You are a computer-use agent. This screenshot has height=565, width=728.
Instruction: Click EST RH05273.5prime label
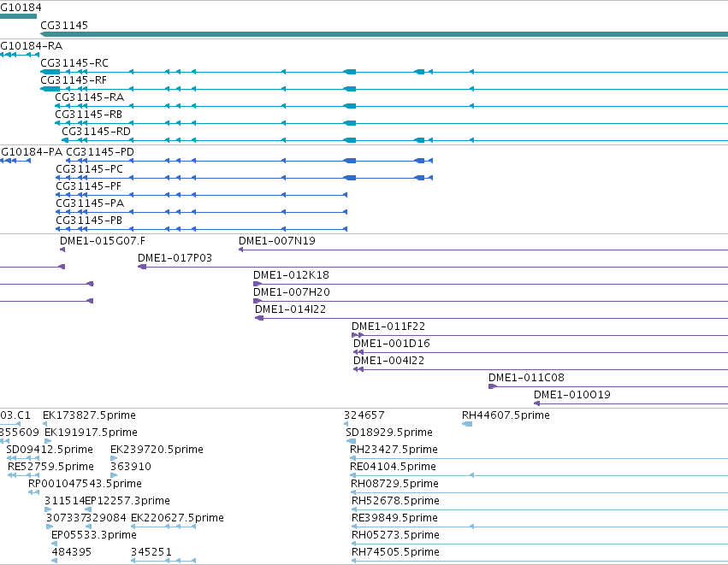(395, 535)
